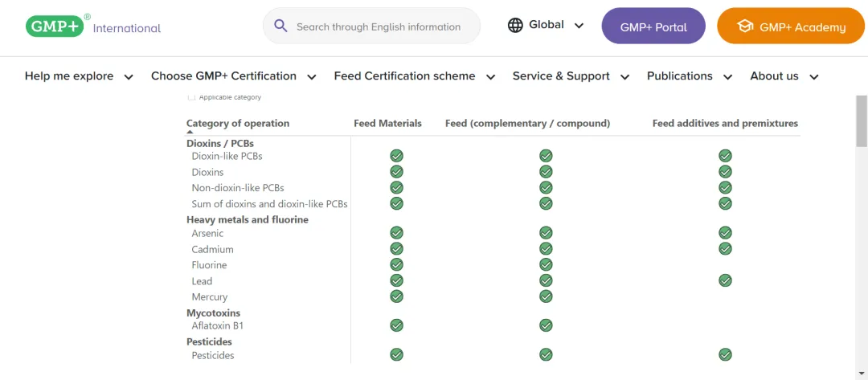The image size is (868, 380).
Task: Go to GMP+ Academy
Action: [791, 27]
